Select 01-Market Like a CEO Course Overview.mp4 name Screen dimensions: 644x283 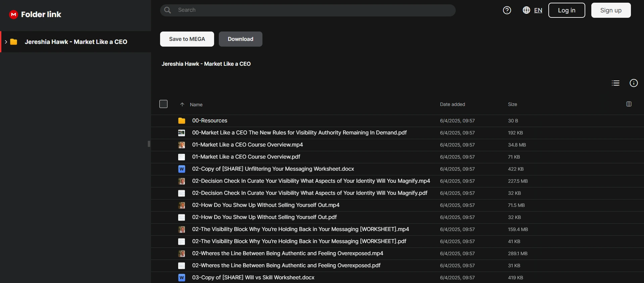[248, 145]
